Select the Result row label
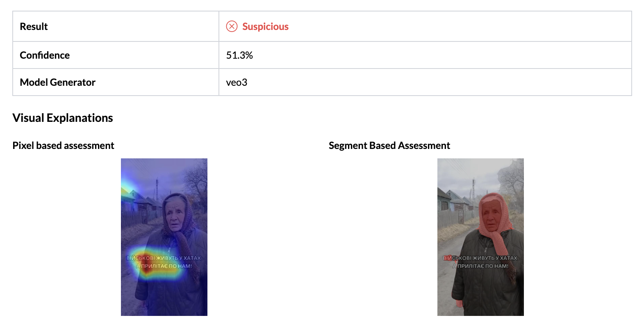 point(34,27)
